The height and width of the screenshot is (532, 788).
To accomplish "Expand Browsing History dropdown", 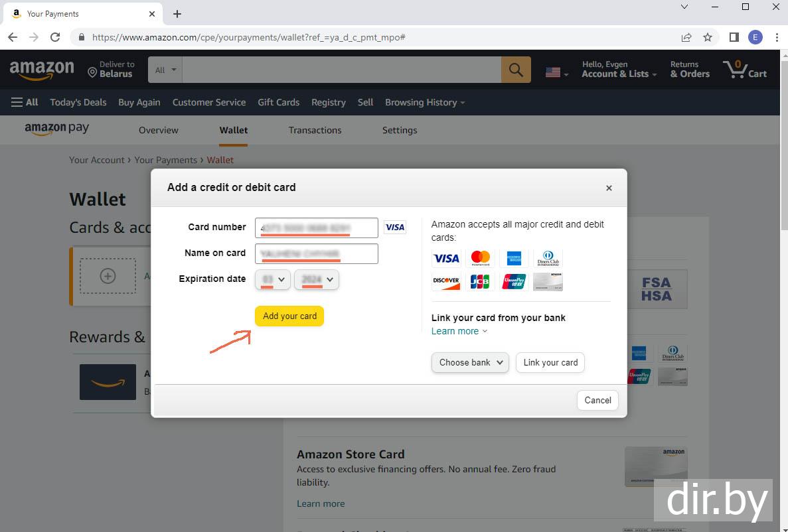I will [425, 102].
